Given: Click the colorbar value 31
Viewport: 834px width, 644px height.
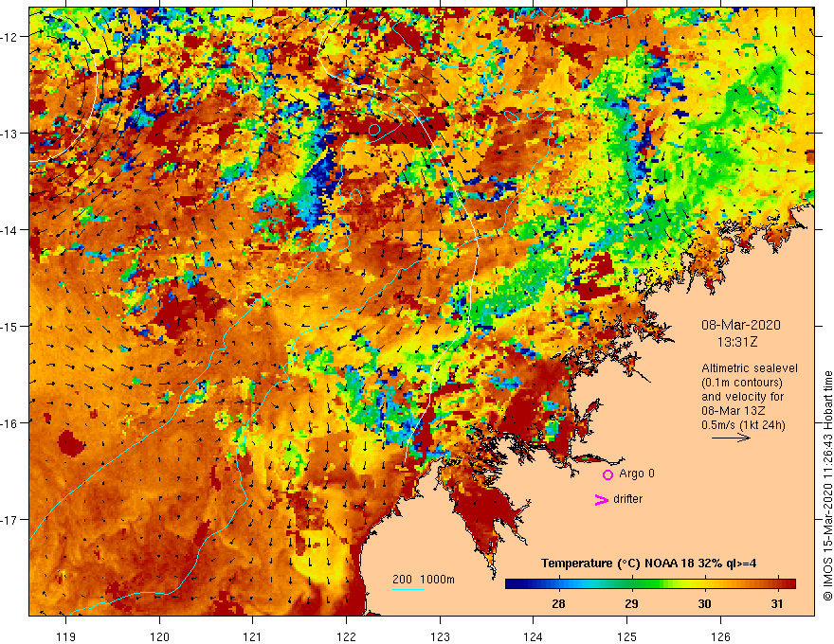Looking at the screenshot, I should point(777,603).
